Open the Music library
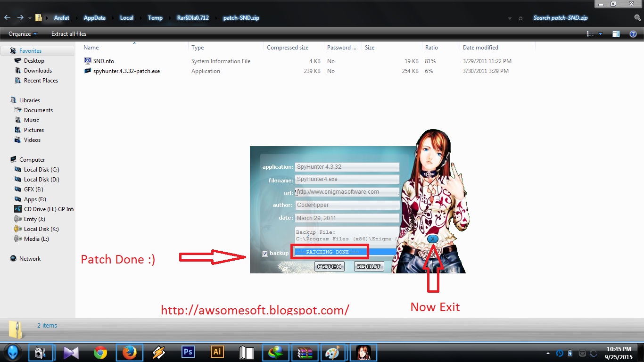Image resolution: width=644 pixels, height=362 pixels. click(x=32, y=120)
